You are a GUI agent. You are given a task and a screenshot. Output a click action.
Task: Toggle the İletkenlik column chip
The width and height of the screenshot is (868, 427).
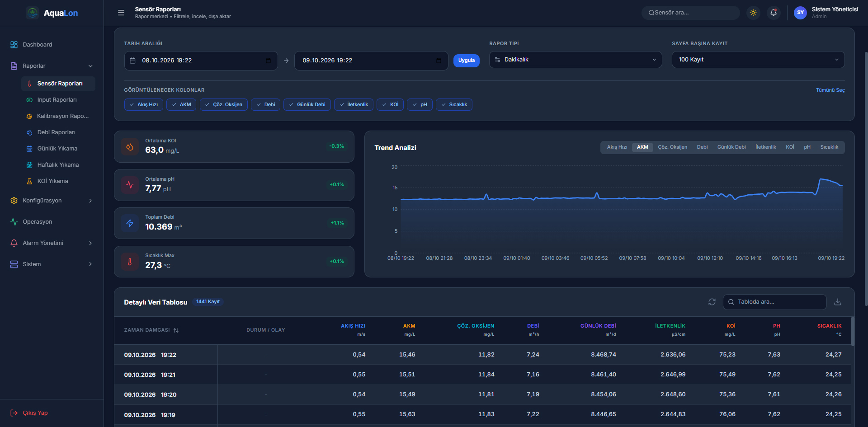point(354,105)
